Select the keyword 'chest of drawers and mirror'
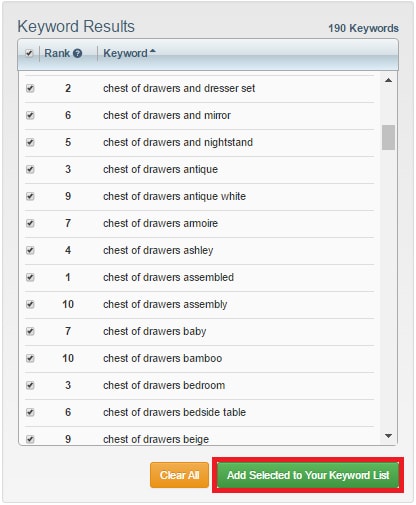 click(167, 115)
